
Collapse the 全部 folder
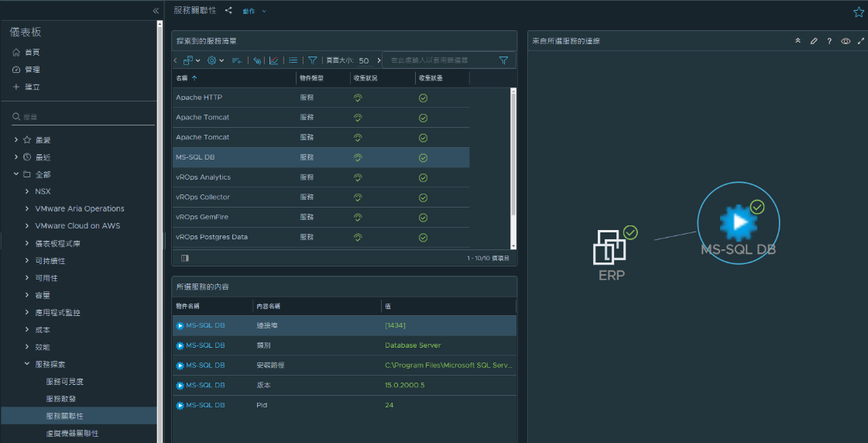16,174
